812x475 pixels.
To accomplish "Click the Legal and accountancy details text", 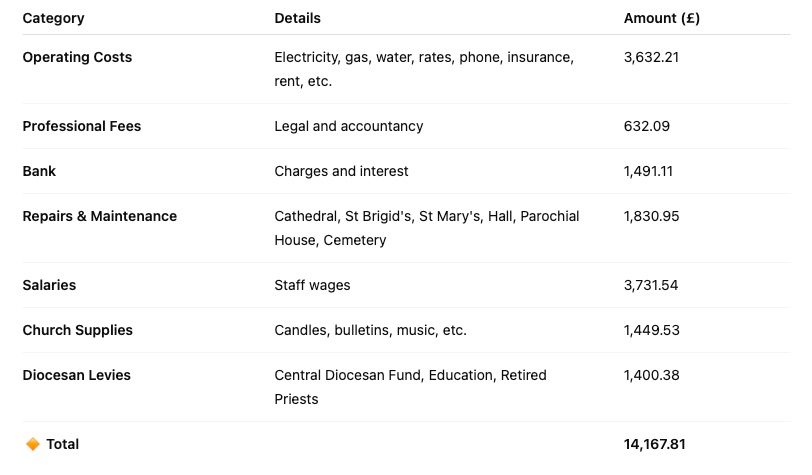I will (x=349, y=126).
